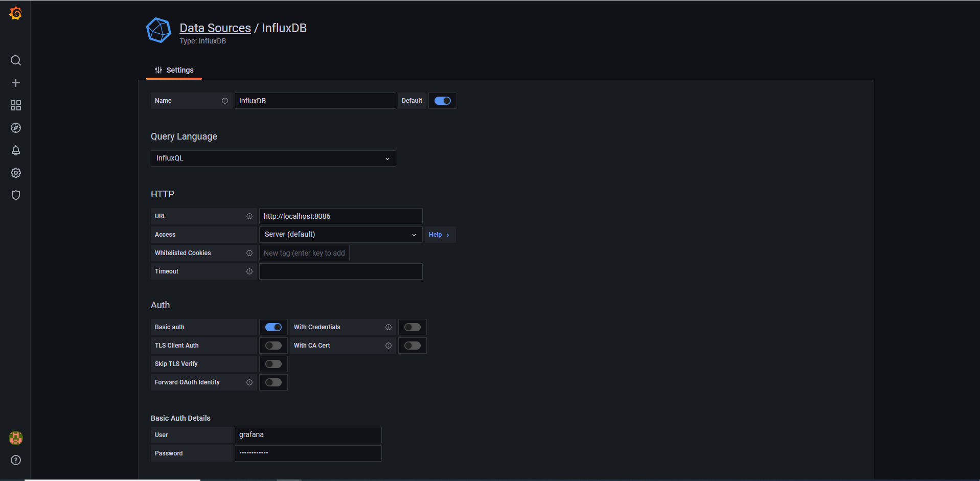The width and height of the screenshot is (980, 481).
Task: Enable the Skip TLS Verify switch
Action: (274, 364)
